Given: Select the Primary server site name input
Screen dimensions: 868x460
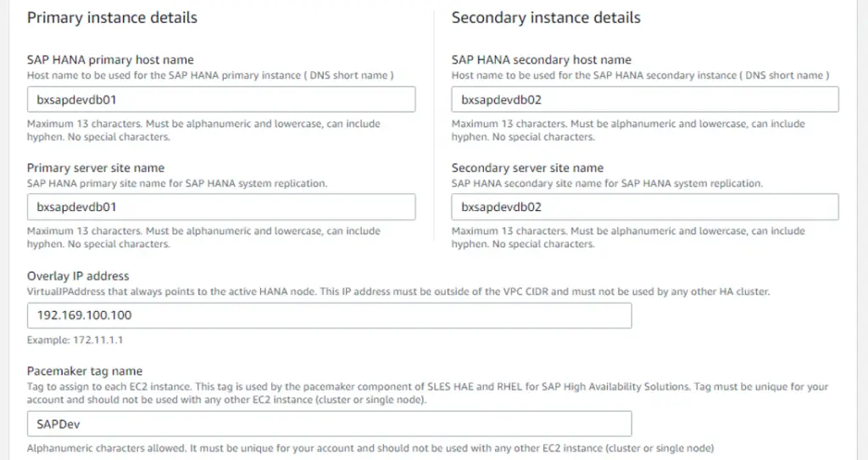Looking at the screenshot, I should click(221, 207).
